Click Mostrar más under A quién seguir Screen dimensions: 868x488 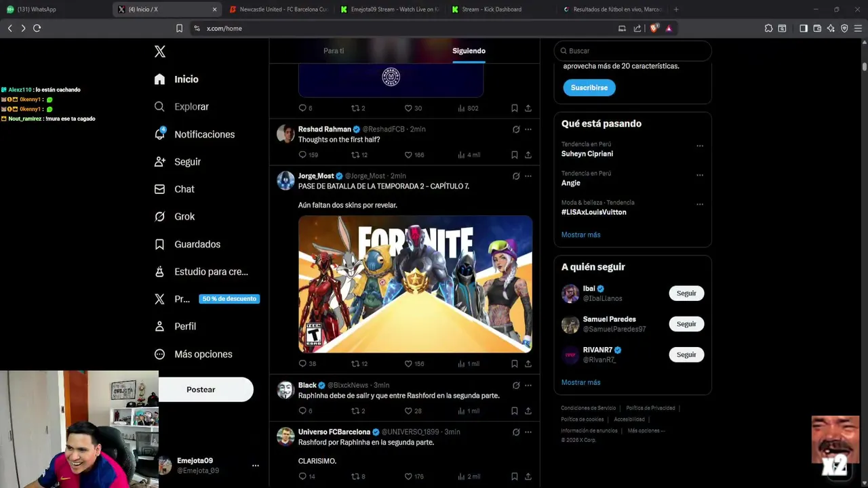pyautogui.click(x=580, y=382)
